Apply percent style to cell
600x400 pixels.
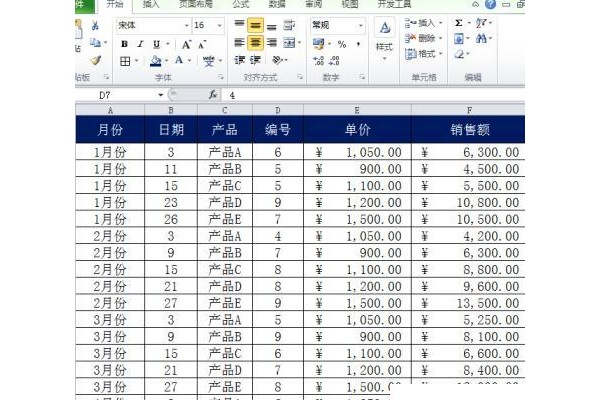(342, 44)
